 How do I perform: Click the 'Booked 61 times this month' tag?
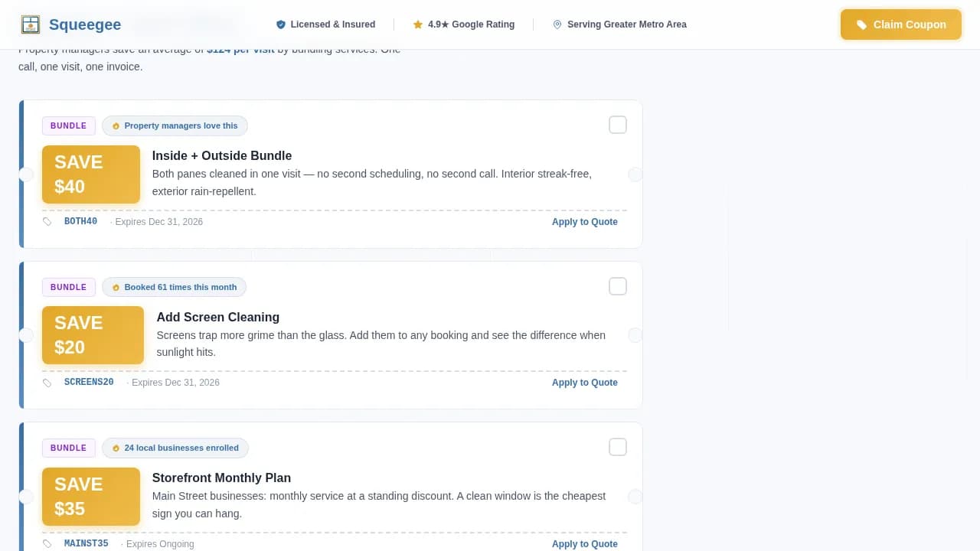(174, 287)
